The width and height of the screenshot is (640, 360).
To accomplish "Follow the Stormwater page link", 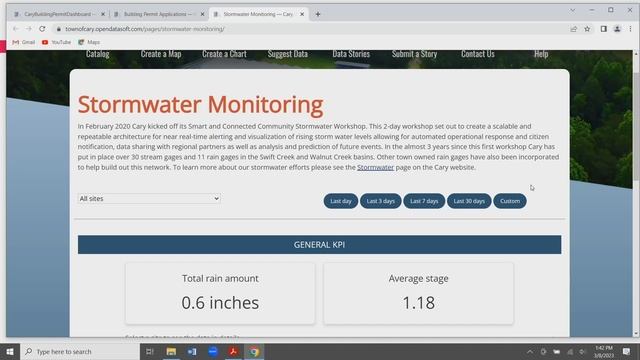I will [x=376, y=167].
